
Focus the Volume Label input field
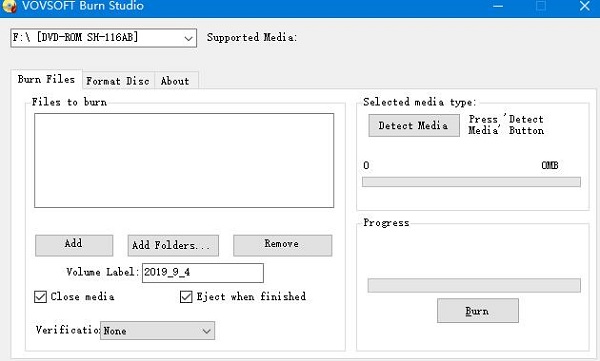point(203,273)
